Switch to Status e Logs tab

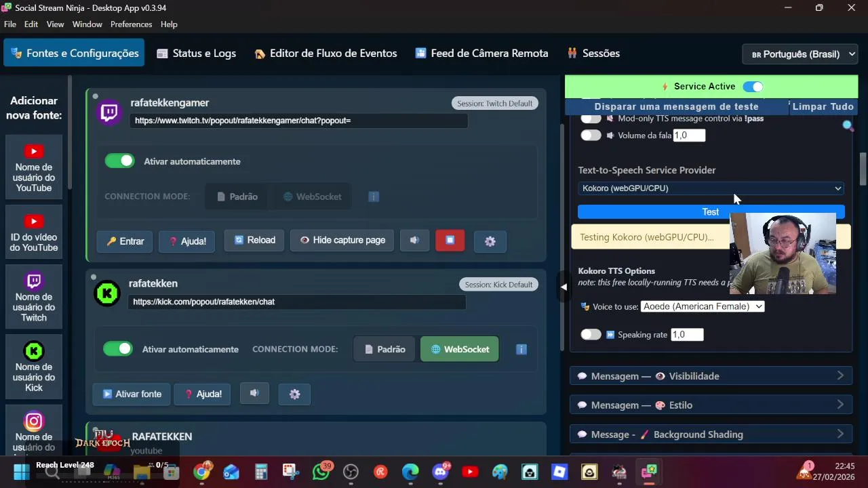197,54
